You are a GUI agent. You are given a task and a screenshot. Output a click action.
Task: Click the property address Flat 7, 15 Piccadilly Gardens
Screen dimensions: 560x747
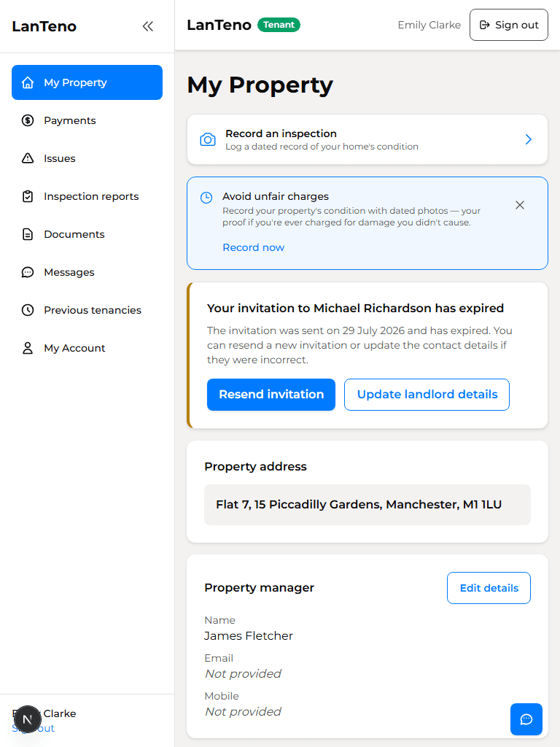[x=359, y=505]
